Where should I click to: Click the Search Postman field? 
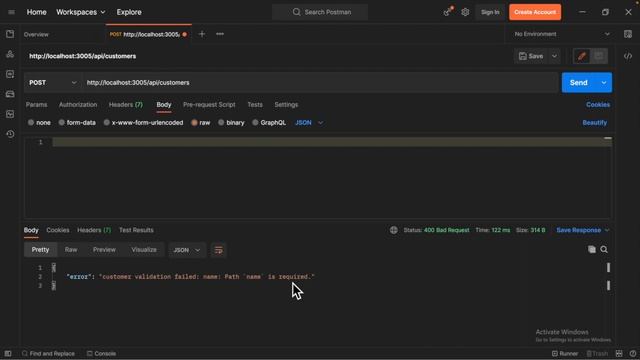[320, 12]
